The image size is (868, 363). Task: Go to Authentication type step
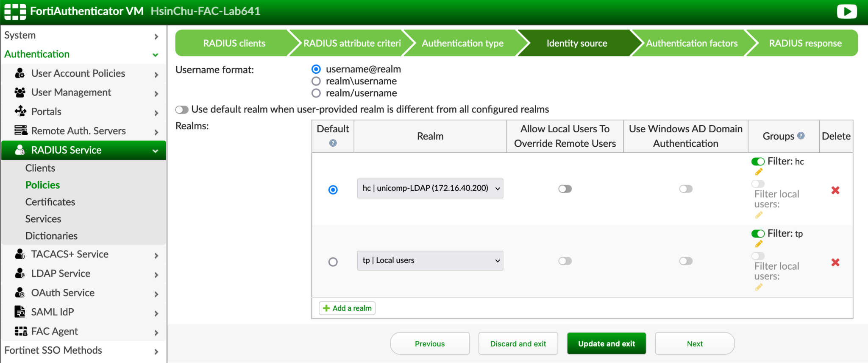tap(462, 43)
